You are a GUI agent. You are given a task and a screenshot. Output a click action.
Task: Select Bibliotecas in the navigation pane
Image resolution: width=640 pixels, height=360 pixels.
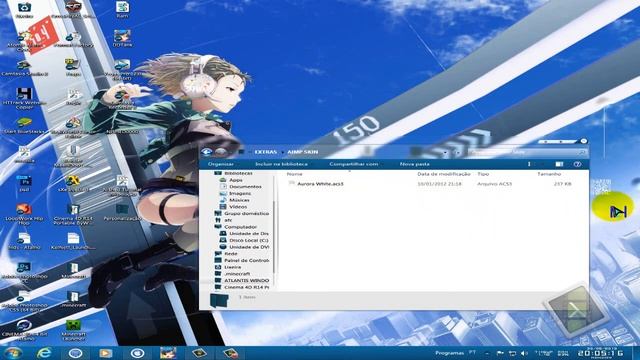tap(238, 173)
